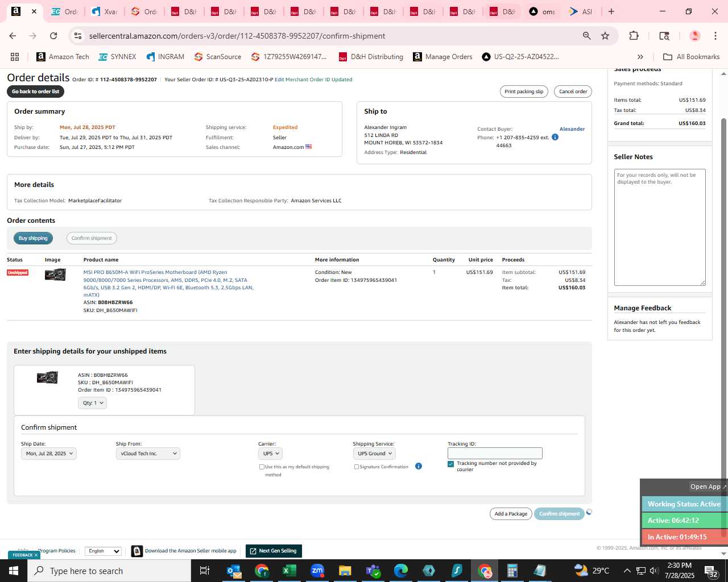Show hidden system tray icons chevron
Image resolution: width=728 pixels, height=582 pixels.
627,571
